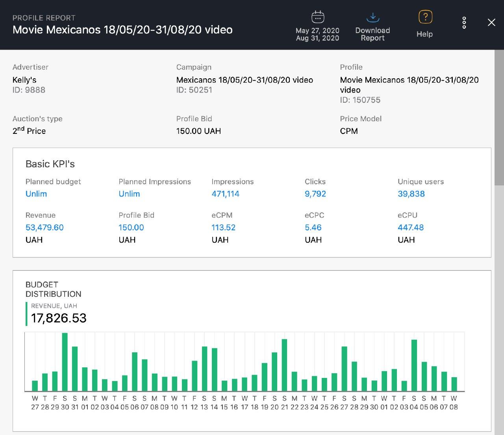
Task: Open the three-dot more options menu
Action: pyautogui.click(x=464, y=23)
